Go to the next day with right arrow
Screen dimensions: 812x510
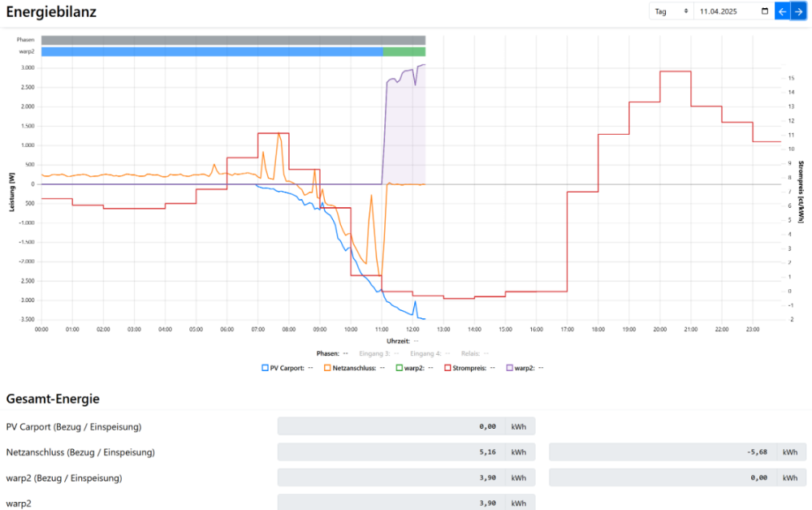(798, 11)
